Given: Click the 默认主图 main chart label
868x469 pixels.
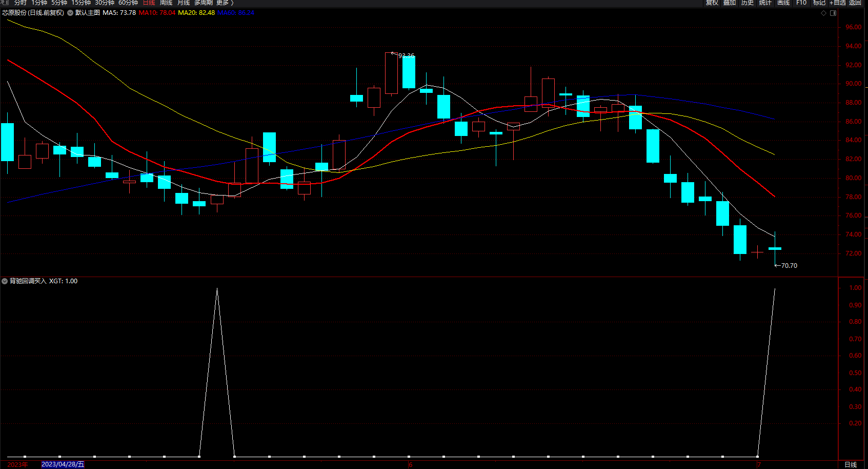Looking at the screenshot, I should tap(88, 13).
